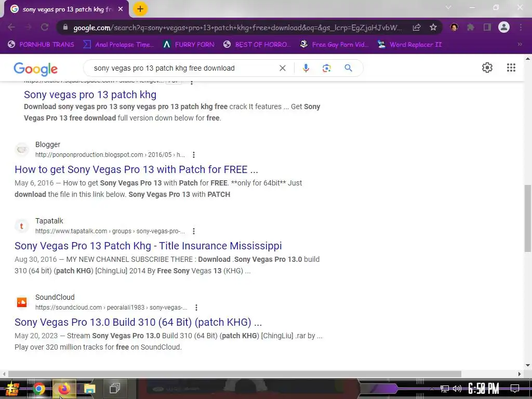Open result options for the Squarespace PDF result

[192, 83]
